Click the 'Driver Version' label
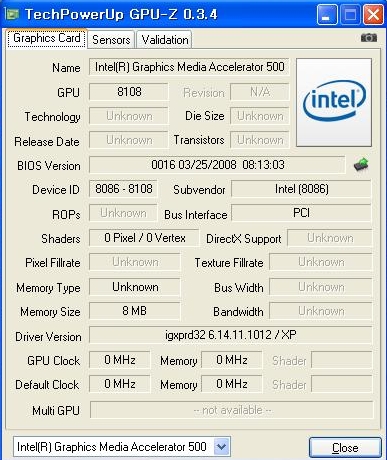 coord(48,337)
